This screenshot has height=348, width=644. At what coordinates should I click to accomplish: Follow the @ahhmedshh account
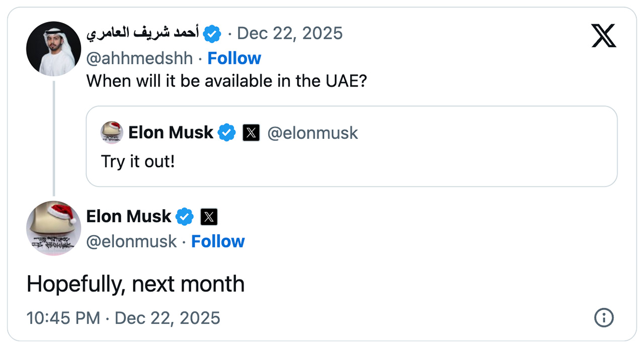click(x=234, y=58)
